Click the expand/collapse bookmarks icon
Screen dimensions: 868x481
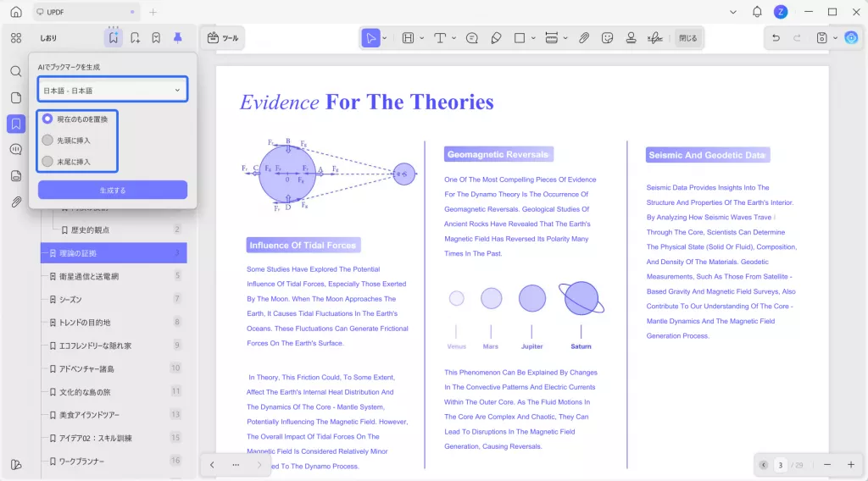pos(156,37)
